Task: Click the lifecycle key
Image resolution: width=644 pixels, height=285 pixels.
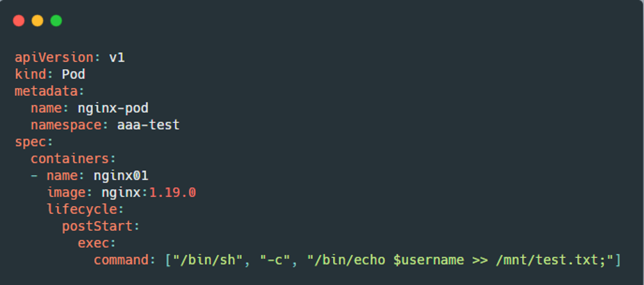Action: pos(82,210)
